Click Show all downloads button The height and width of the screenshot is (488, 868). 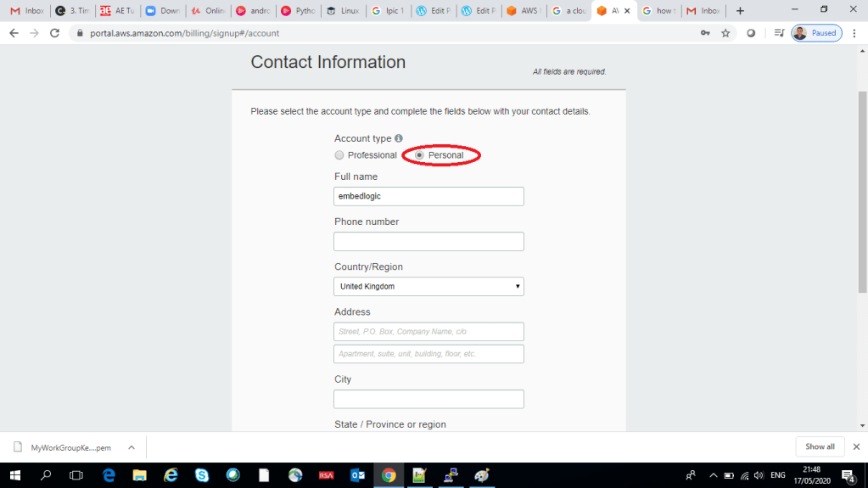(820, 446)
